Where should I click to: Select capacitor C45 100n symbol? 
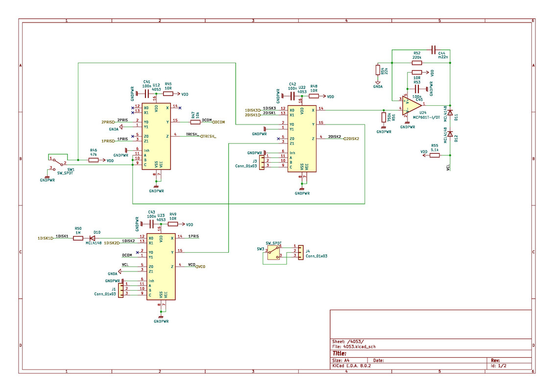coord(417,88)
